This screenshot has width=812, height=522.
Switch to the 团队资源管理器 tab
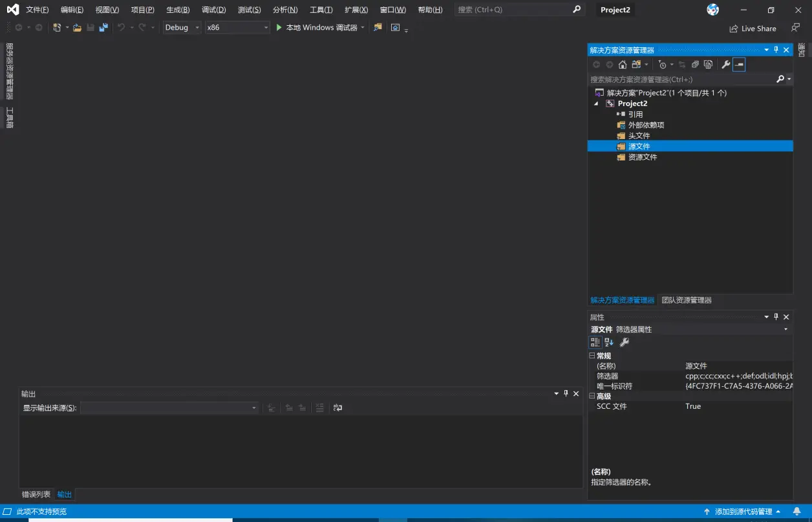tap(687, 300)
